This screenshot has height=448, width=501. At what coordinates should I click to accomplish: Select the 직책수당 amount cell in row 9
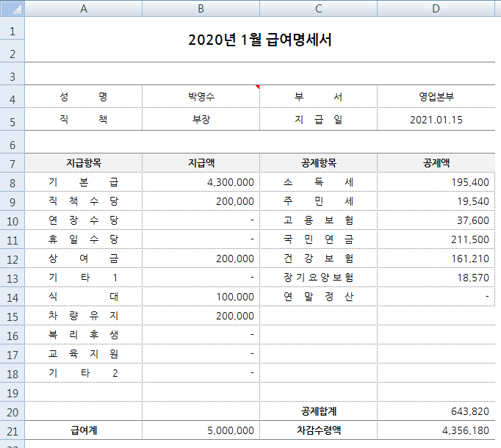point(201,201)
